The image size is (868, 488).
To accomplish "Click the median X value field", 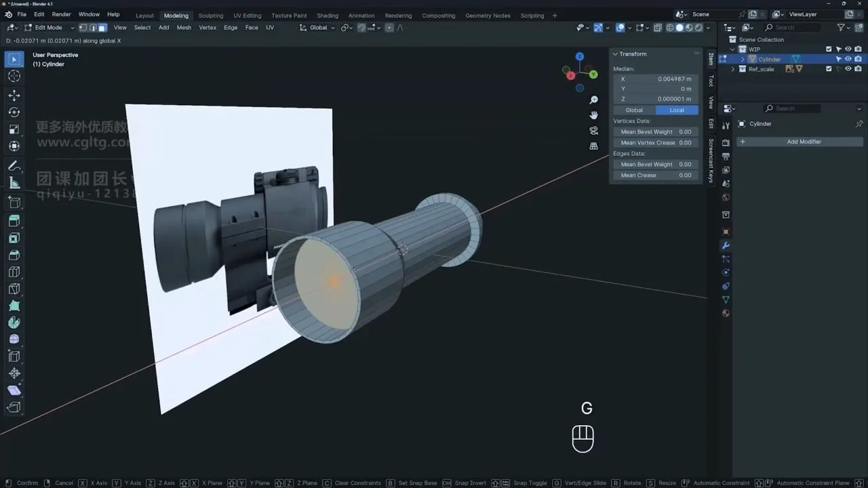I will pyautogui.click(x=656, y=79).
